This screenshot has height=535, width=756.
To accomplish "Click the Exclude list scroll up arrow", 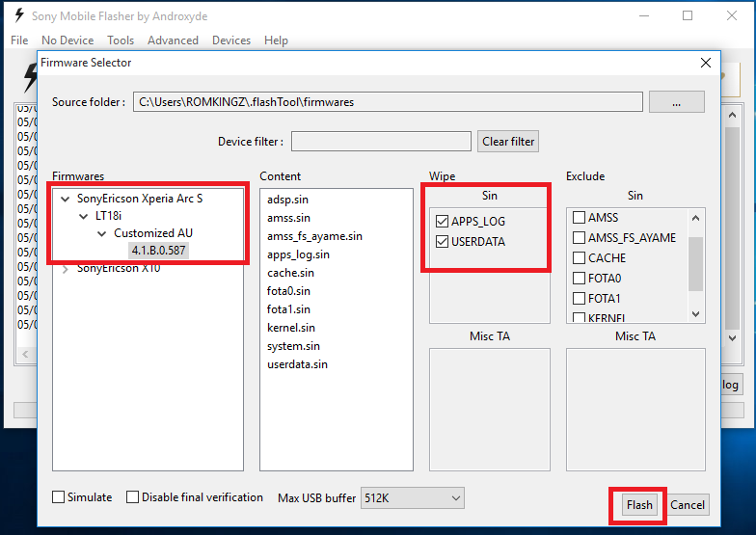I will [695, 218].
